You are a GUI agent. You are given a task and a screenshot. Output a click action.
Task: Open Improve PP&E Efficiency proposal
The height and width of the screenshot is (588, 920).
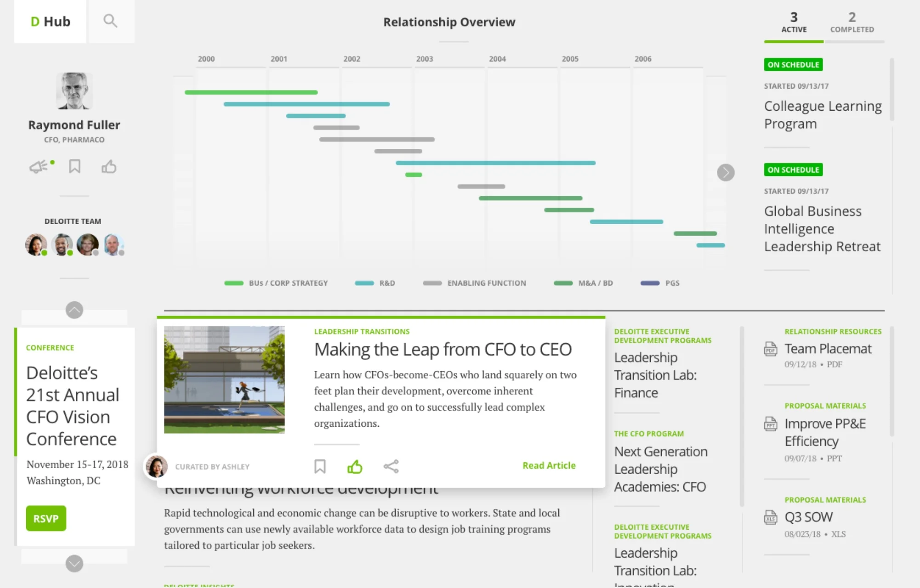coord(825,432)
